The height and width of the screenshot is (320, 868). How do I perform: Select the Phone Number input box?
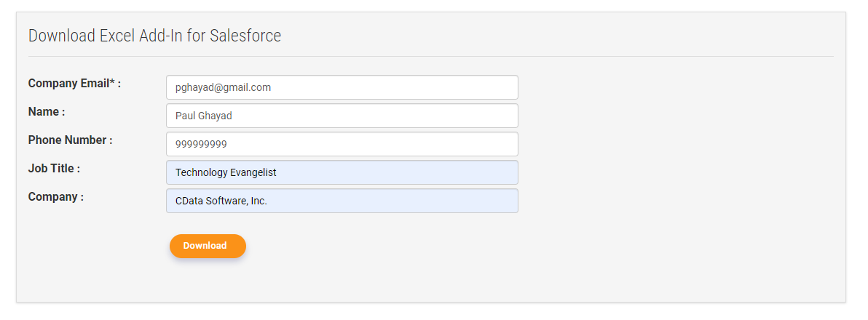pyautogui.click(x=408, y=144)
